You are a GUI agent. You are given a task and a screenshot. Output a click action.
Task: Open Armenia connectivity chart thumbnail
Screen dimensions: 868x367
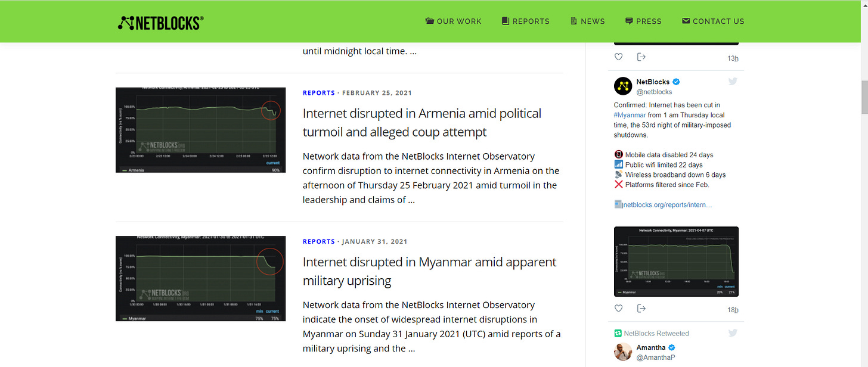(x=200, y=130)
